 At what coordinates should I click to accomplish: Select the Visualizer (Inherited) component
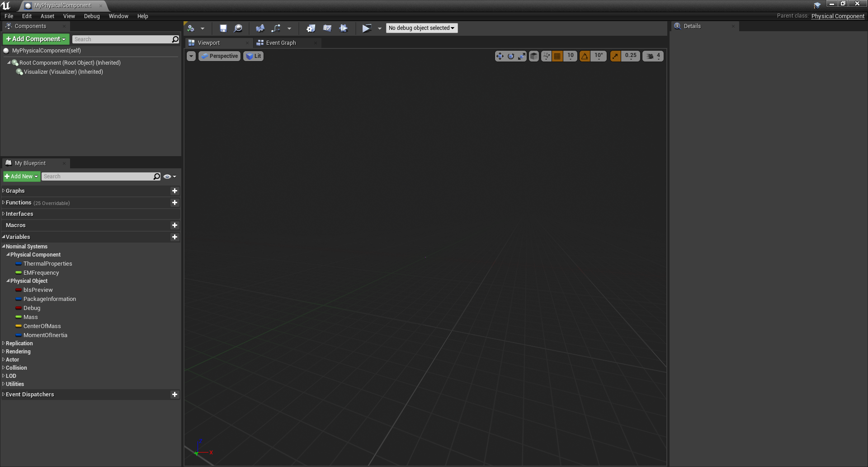pos(63,72)
